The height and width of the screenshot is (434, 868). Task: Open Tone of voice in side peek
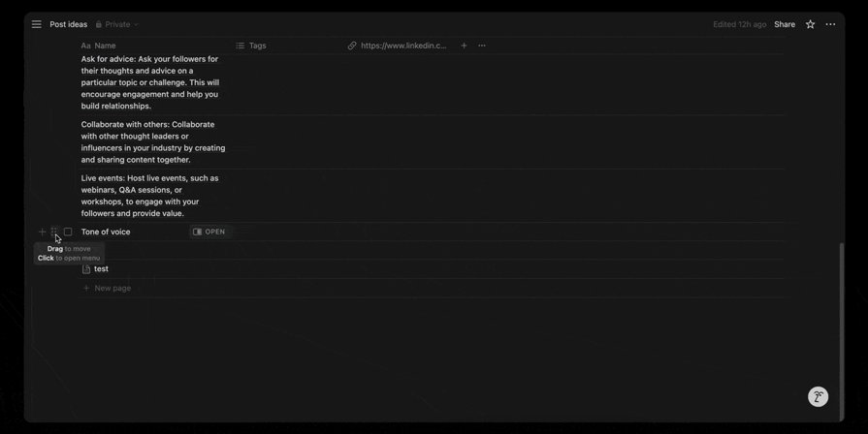tap(209, 232)
